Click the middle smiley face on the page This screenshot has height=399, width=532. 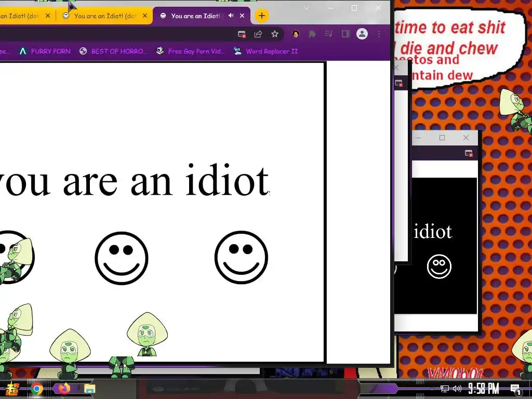click(x=122, y=258)
